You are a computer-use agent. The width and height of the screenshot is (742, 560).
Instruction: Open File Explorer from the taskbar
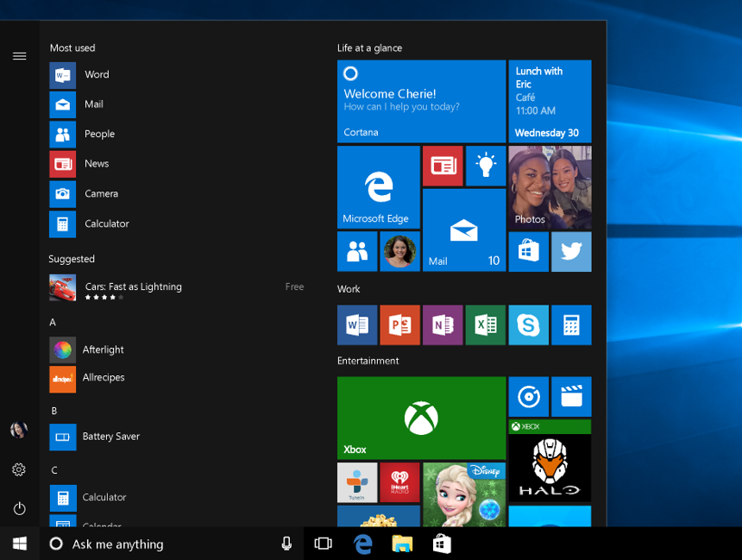pyautogui.click(x=402, y=544)
